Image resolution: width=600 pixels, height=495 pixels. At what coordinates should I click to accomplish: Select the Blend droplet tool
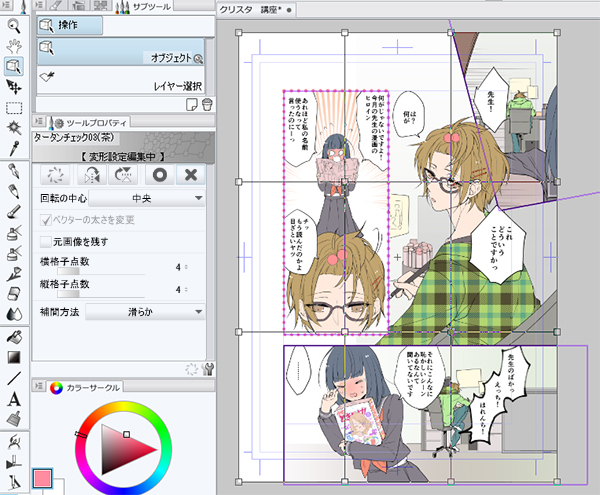tap(14, 314)
